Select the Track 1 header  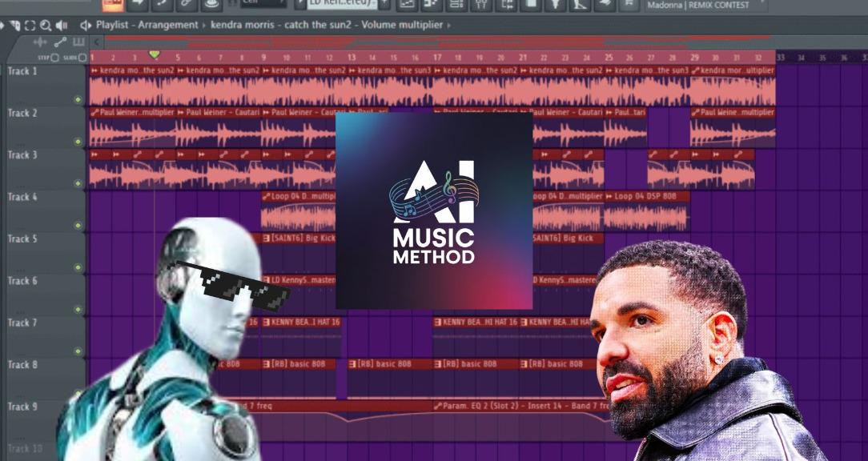click(x=46, y=85)
